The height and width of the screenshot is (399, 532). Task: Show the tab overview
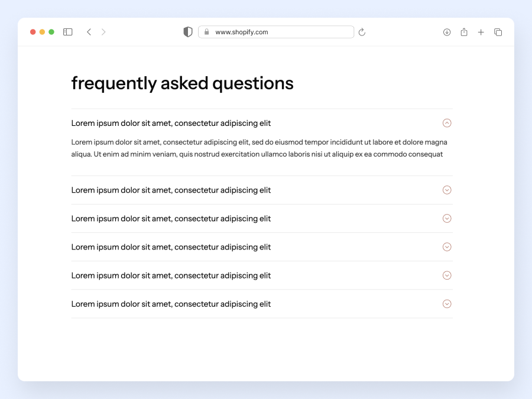498,32
